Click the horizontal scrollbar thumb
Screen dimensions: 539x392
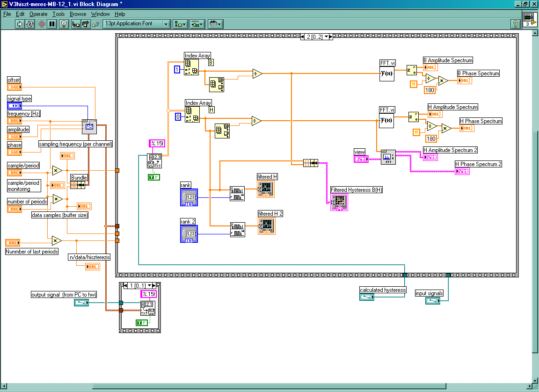click(x=269, y=386)
